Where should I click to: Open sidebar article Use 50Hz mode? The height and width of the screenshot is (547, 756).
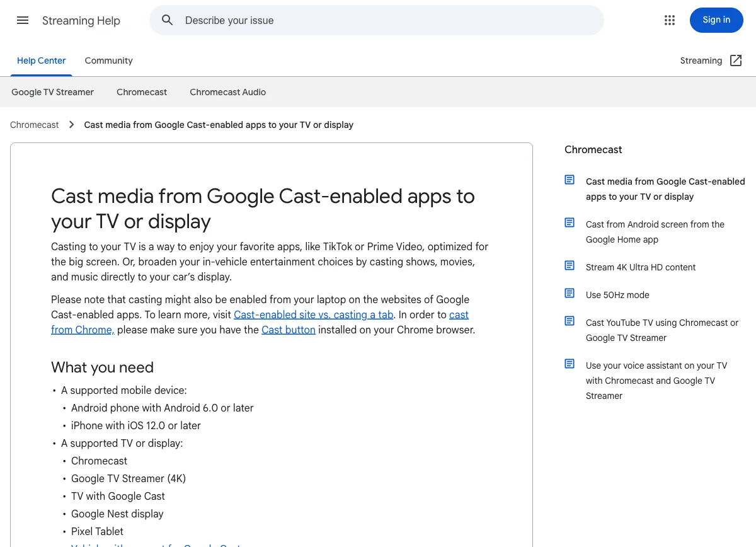tap(617, 295)
